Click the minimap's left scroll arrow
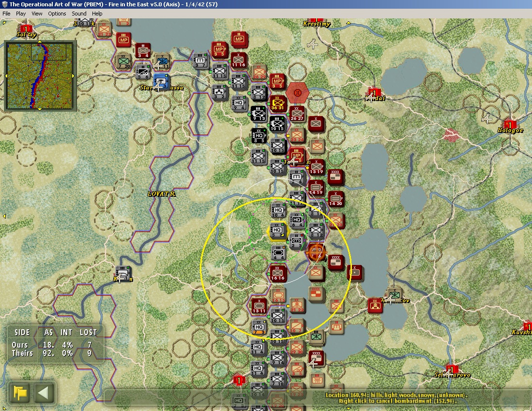The image size is (532, 411). point(5,75)
